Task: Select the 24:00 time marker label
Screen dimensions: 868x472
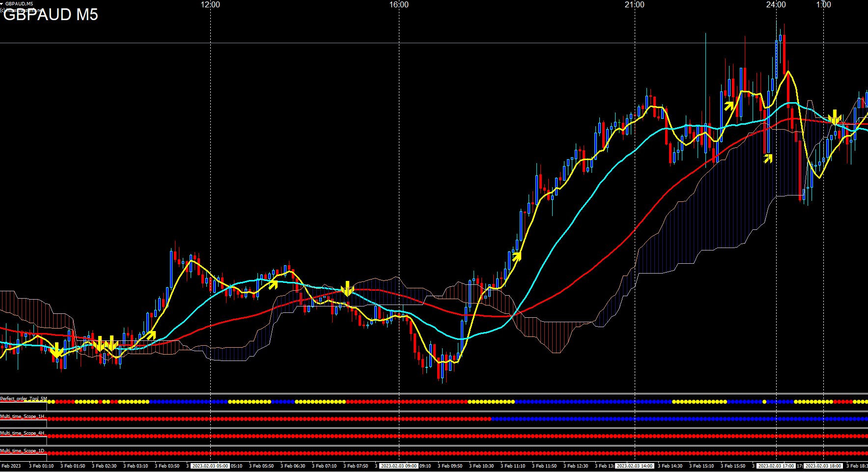Action: click(x=776, y=4)
